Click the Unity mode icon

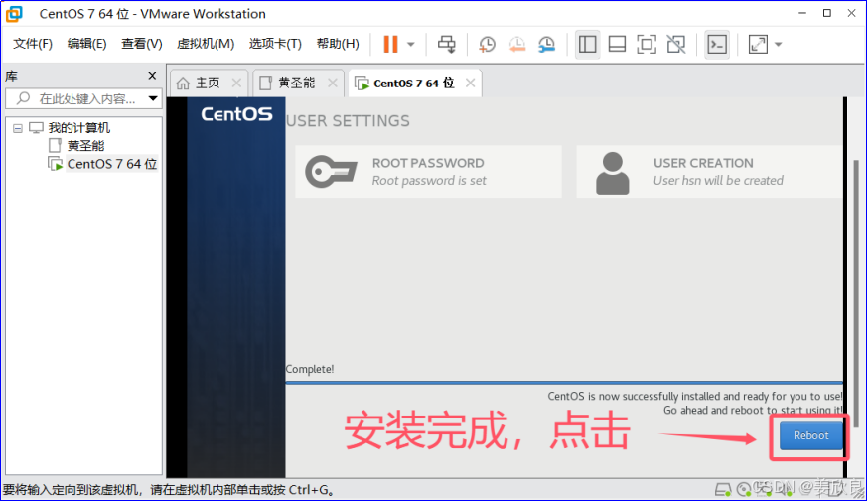click(676, 45)
